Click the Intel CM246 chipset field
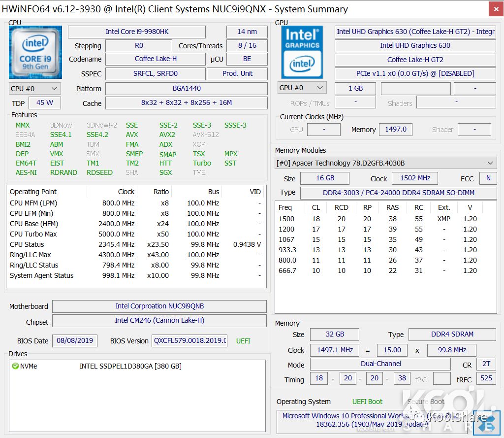The image size is (504, 438). click(x=159, y=321)
